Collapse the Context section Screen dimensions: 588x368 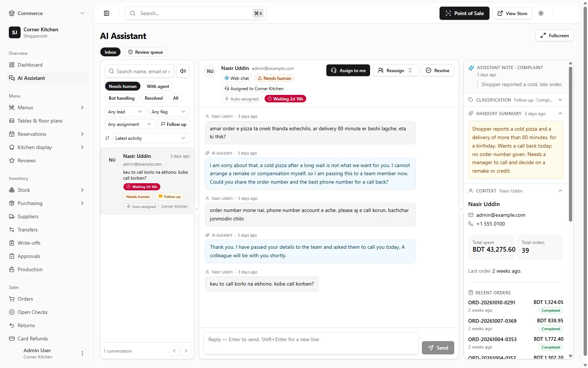pos(516,191)
